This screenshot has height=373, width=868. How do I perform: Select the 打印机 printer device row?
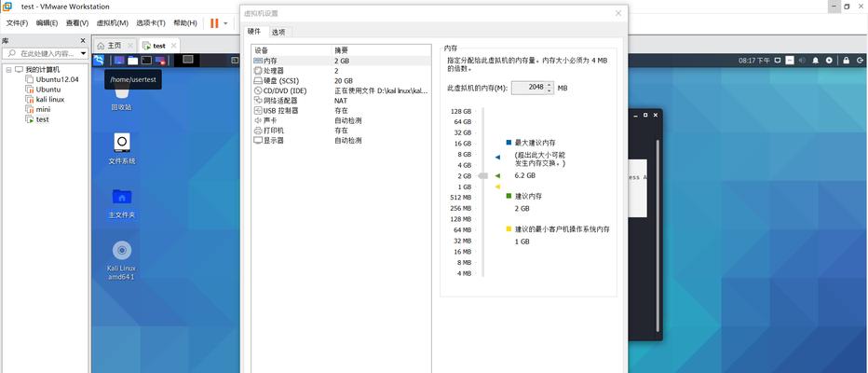(341, 131)
